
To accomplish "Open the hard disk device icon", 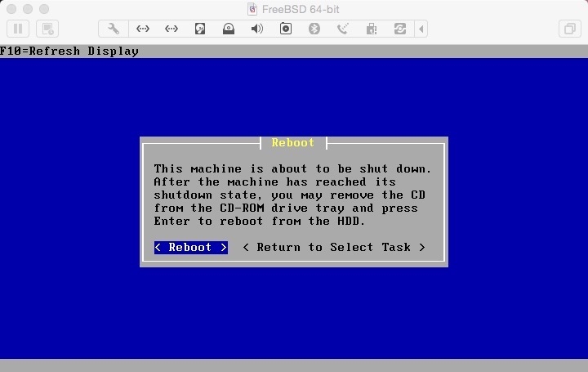I will [x=200, y=29].
